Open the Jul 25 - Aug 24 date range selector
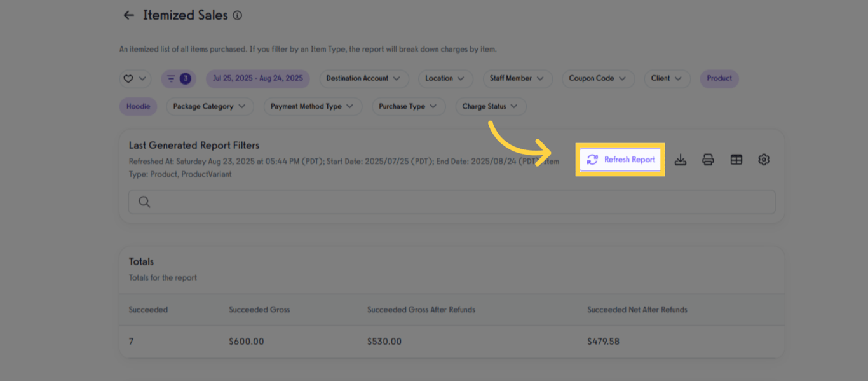Image resolution: width=868 pixels, height=381 pixels. 257,78
